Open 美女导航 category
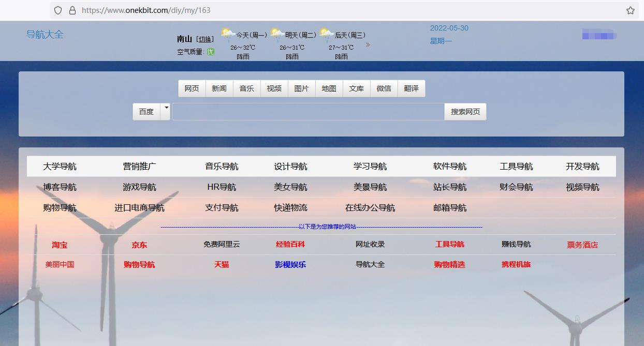 tap(291, 187)
